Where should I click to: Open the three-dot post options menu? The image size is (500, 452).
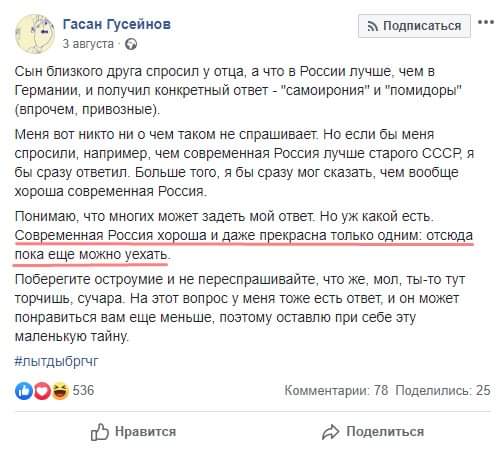[x=486, y=23]
